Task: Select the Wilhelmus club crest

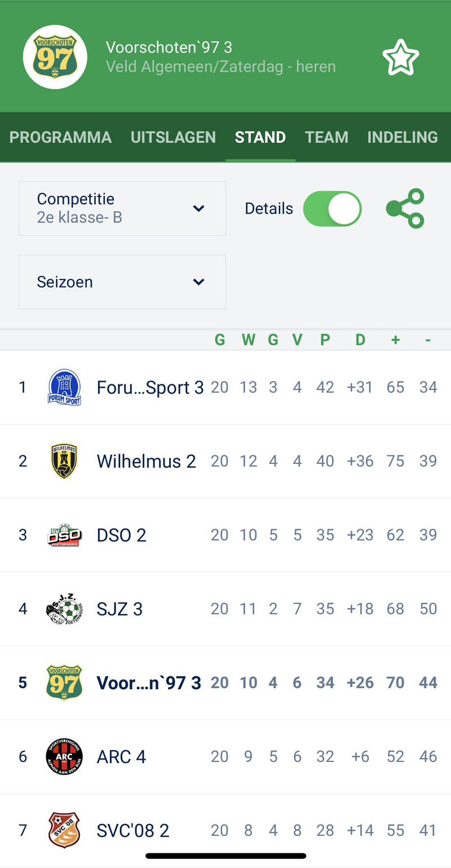Action: tap(64, 461)
